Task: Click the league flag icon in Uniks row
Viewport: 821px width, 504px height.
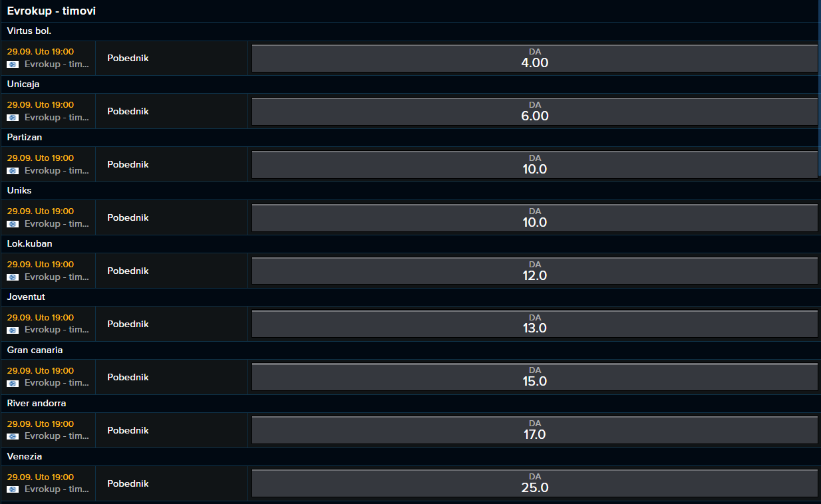Action: point(13,224)
